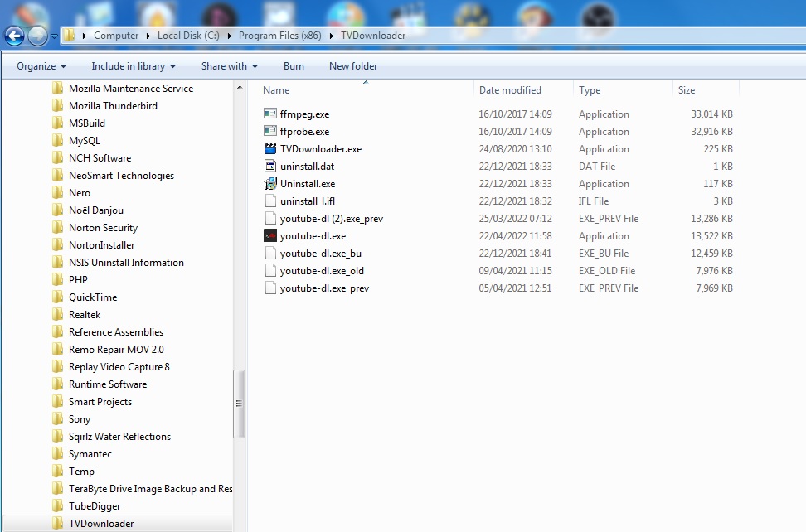Select NeoSmart Technologies in folder tree
806x532 pixels.
121,176
